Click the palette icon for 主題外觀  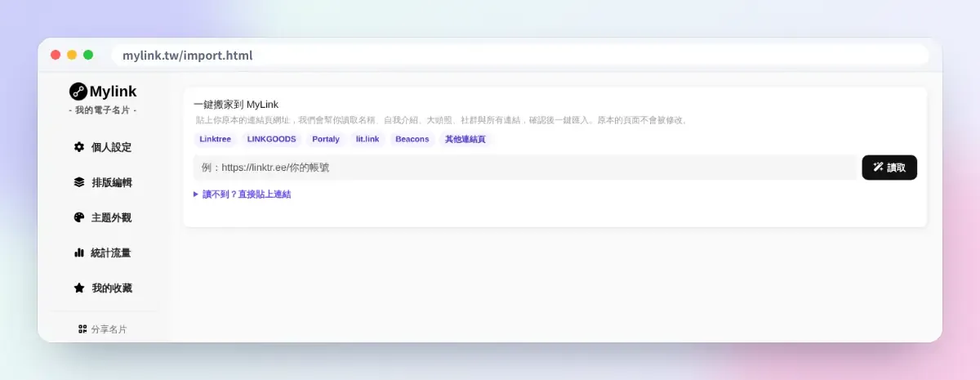pos(79,217)
